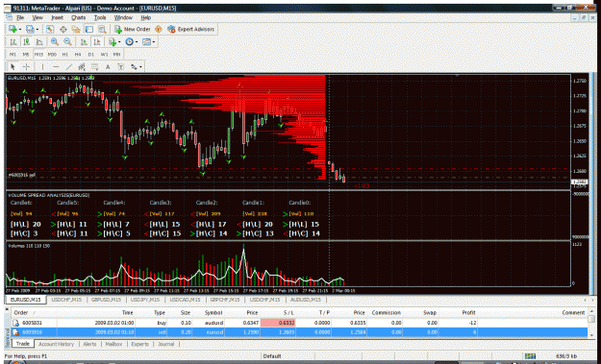Viewport: 601px width, 364px height.
Task: Toggle Chart Shift
Action: coord(97,41)
